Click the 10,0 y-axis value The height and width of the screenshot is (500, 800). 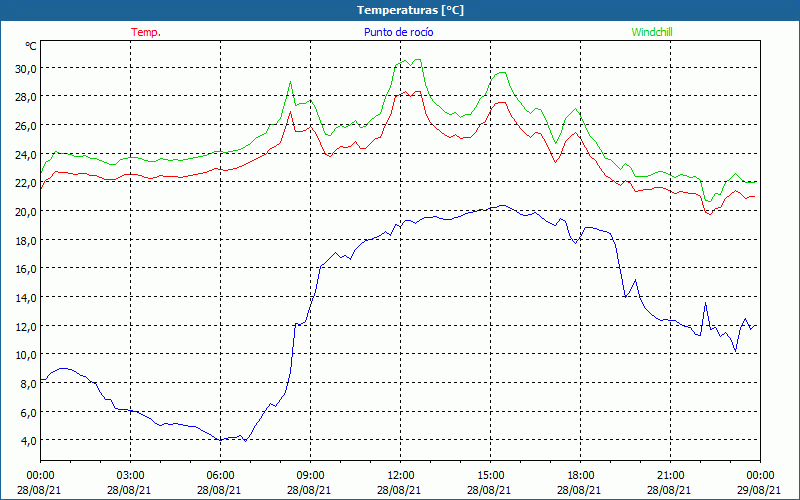(x=26, y=355)
